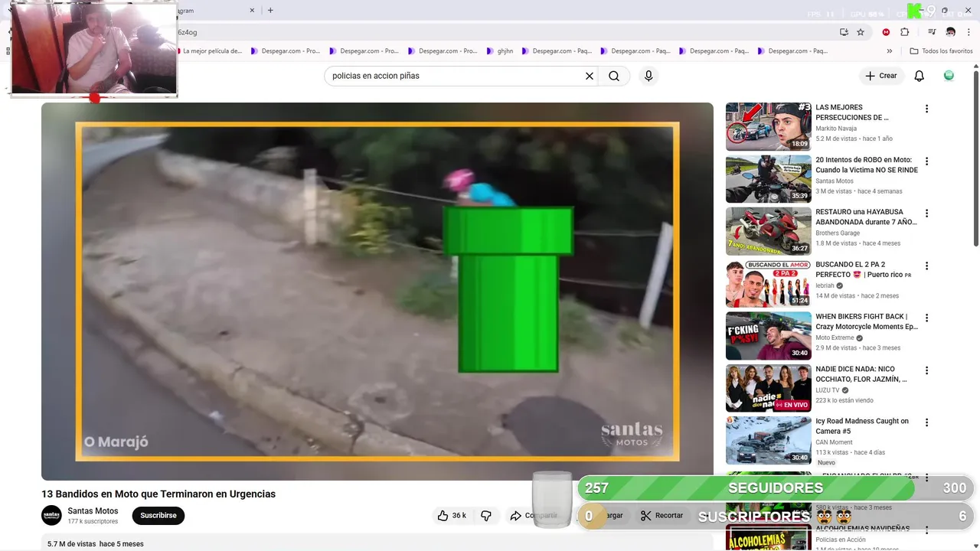980x551 pixels.
Task: Click the magnifier search button
Action: 614,76
